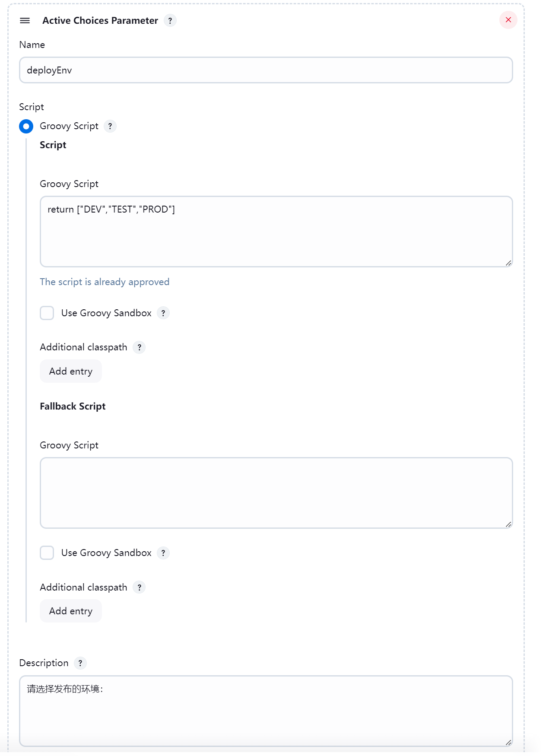Show help for fallback Additional classpath

click(x=139, y=588)
